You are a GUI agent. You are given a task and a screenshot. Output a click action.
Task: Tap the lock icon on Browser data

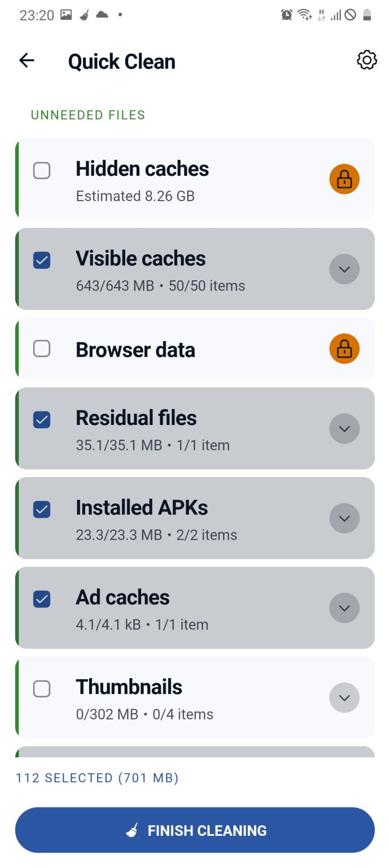click(344, 349)
